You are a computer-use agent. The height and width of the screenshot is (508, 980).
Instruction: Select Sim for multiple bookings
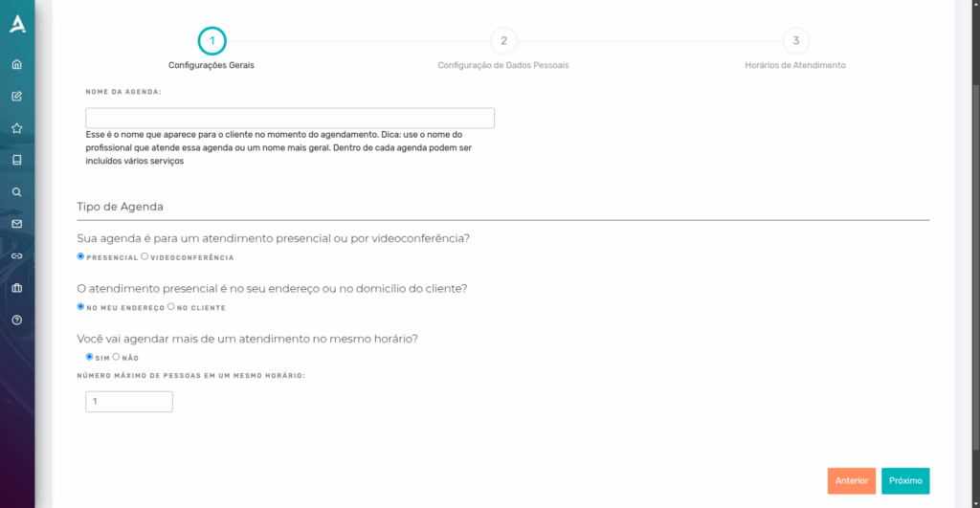click(89, 356)
